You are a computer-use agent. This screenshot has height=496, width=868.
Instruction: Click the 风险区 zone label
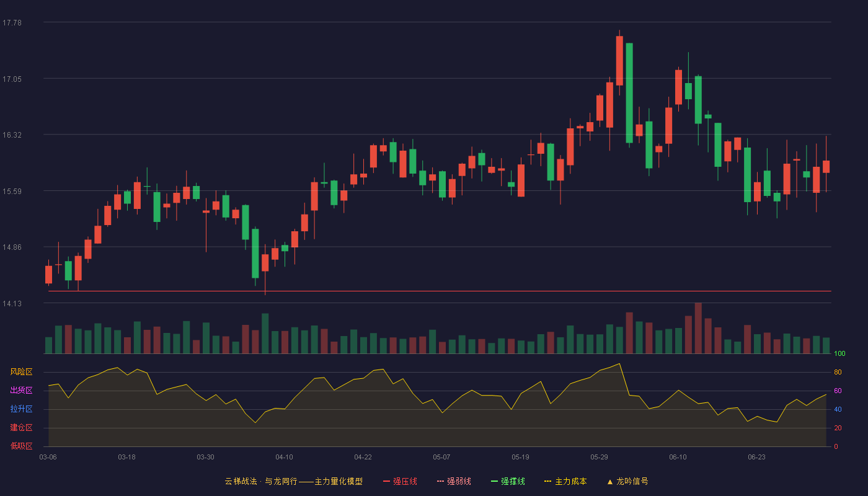coord(21,372)
